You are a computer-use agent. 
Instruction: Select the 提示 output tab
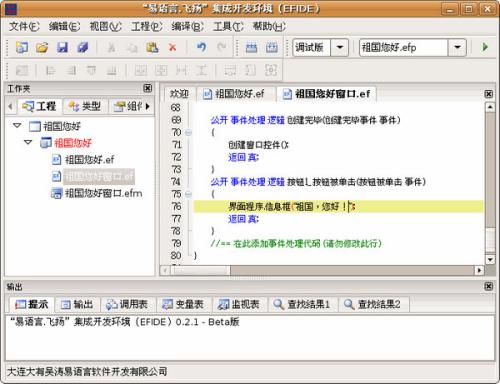click(32, 304)
